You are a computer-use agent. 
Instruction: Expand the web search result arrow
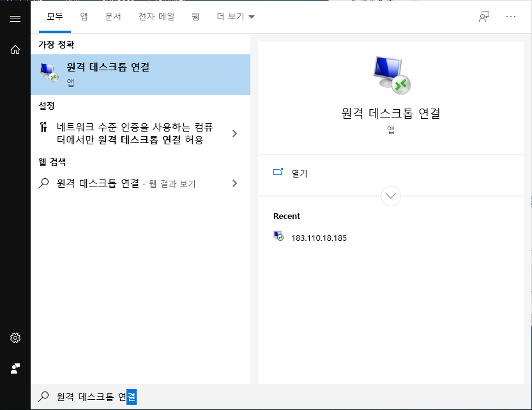click(x=234, y=183)
